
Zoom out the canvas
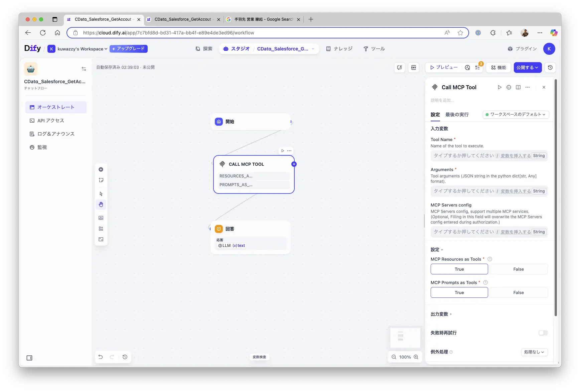point(394,357)
